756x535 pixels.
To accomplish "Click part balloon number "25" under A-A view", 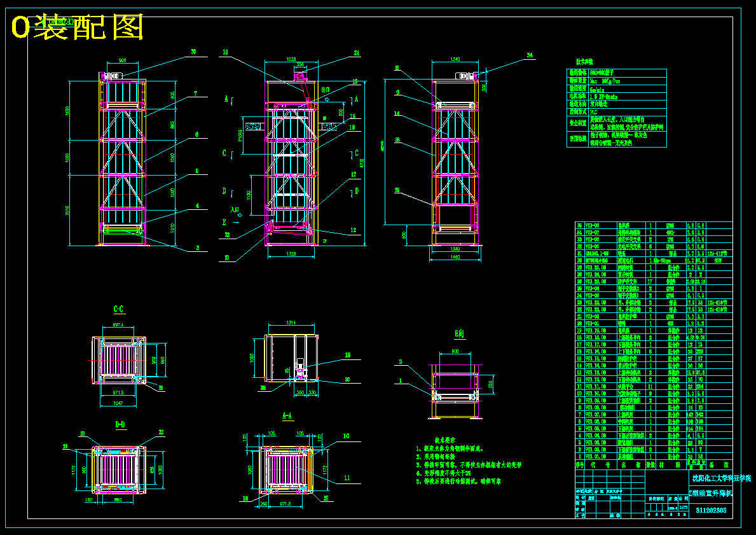I will 326,498.
